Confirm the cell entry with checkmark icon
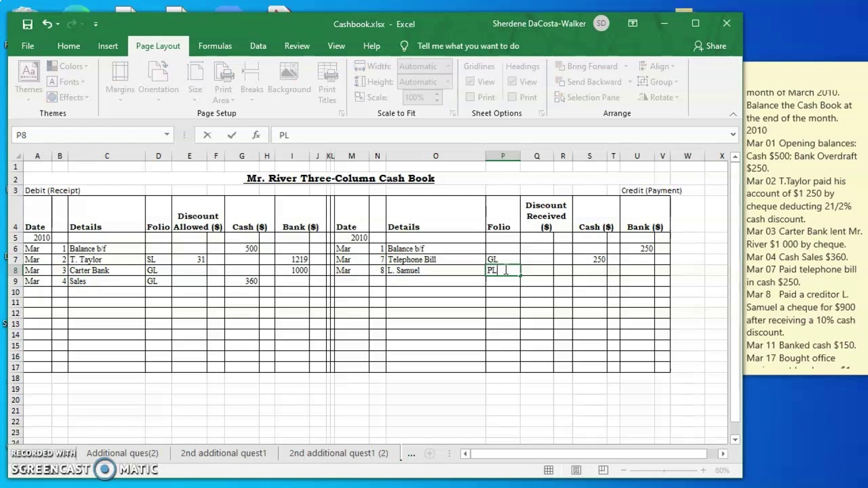 click(x=232, y=135)
